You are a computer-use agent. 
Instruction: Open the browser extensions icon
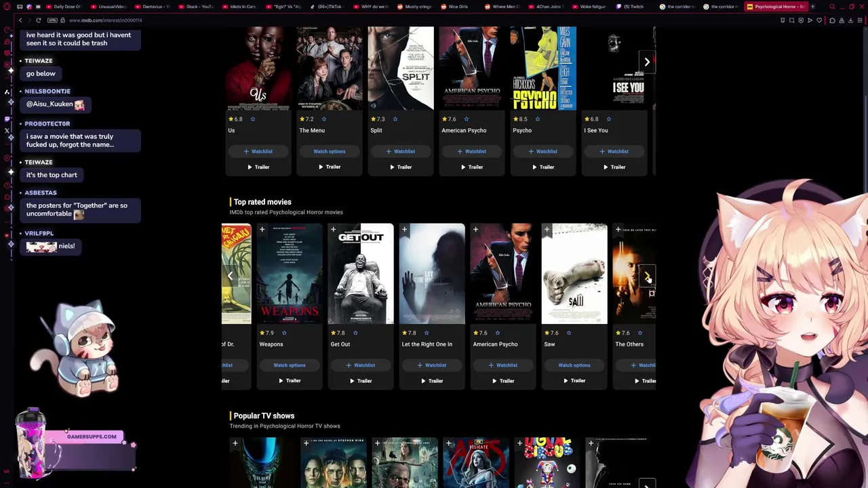coord(832,20)
